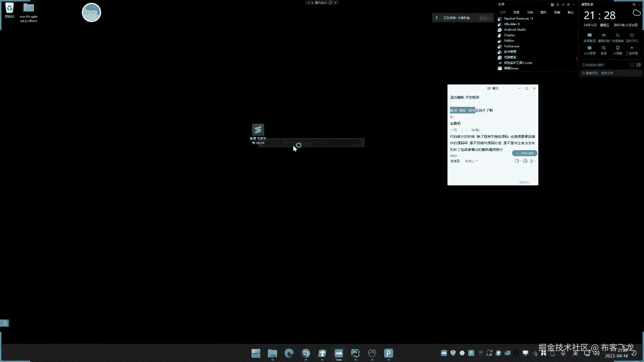Open Navicat Premium 15 shortcut
The width and height of the screenshot is (644, 362).
(x=518, y=18)
